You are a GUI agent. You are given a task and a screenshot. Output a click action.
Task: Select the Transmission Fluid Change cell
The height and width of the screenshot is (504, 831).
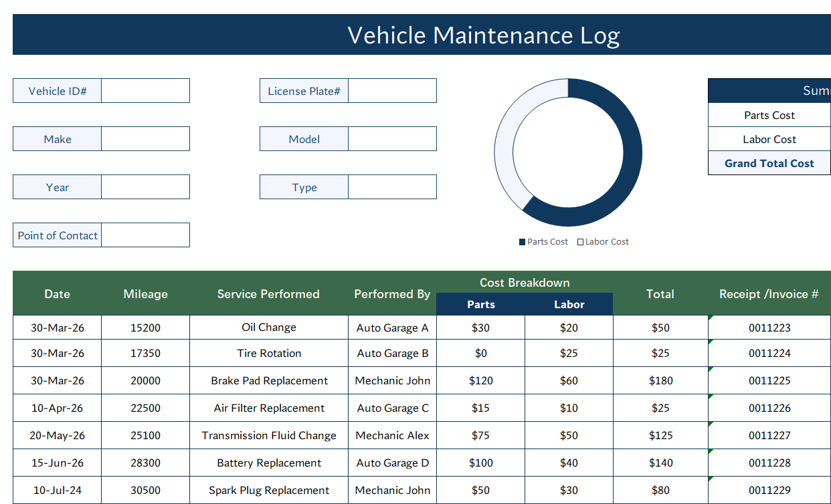pyautogui.click(x=269, y=435)
